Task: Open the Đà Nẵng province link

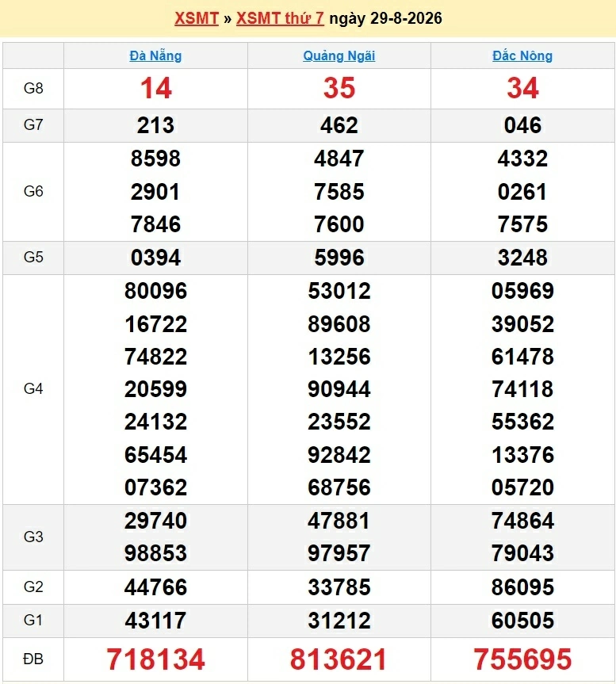Action: 155,55
